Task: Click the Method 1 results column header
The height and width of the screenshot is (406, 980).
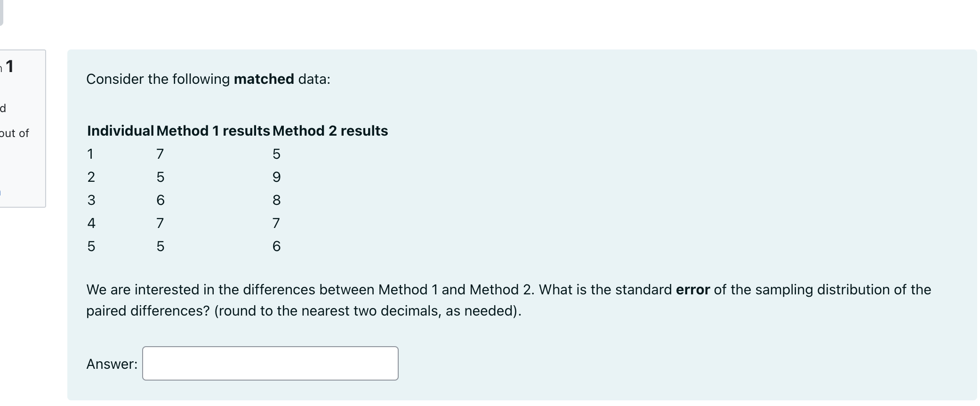Action: pos(213,130)
